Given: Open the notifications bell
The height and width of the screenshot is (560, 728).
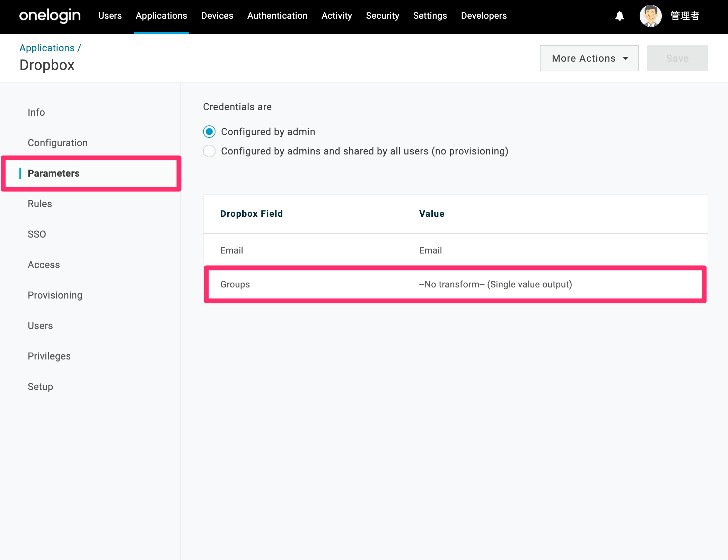Looking at the screenshot, I should click(620, 16).
